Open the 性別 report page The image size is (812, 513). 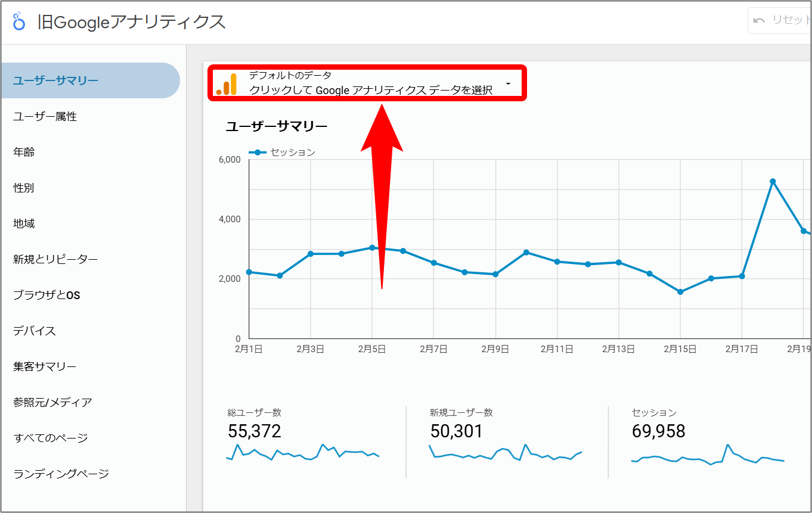coord(24,188)
